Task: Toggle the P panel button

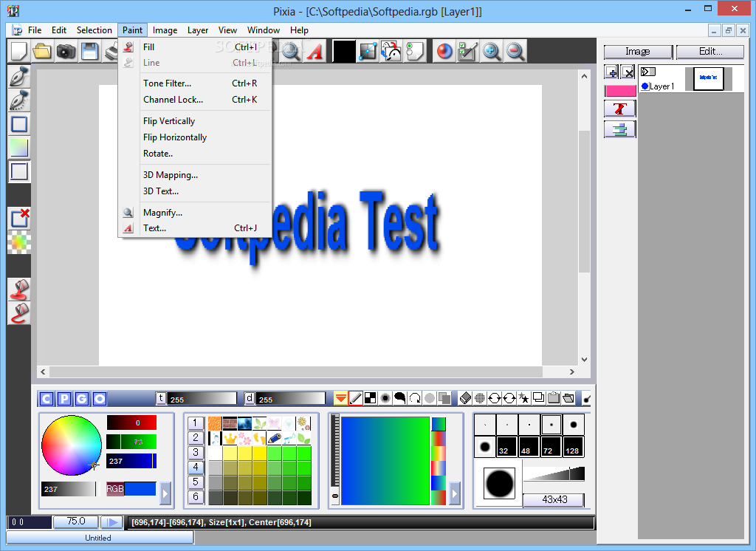Action: click(x=64, y=399)
